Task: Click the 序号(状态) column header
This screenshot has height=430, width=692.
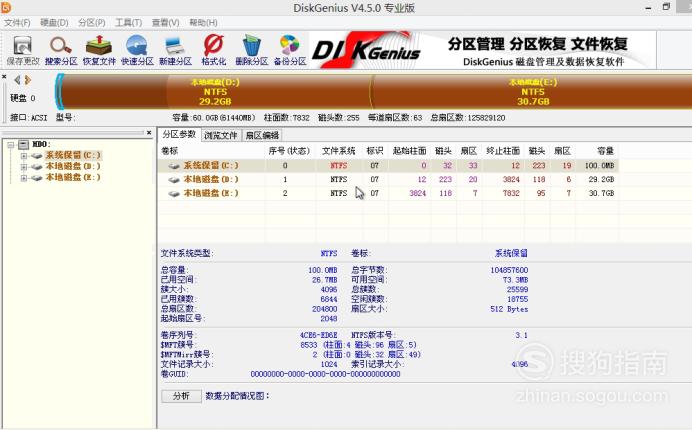Action: coord(289,151)
